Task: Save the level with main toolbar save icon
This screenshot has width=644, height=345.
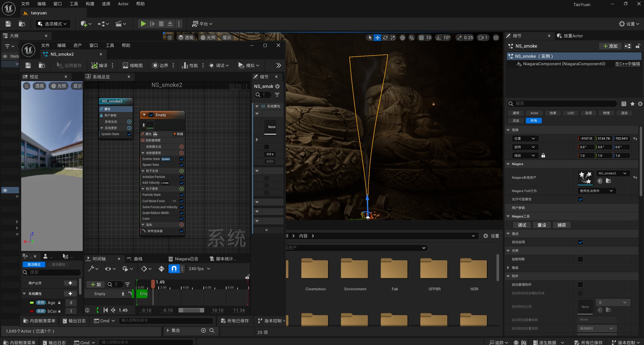Action: click(x=8, y=24)
